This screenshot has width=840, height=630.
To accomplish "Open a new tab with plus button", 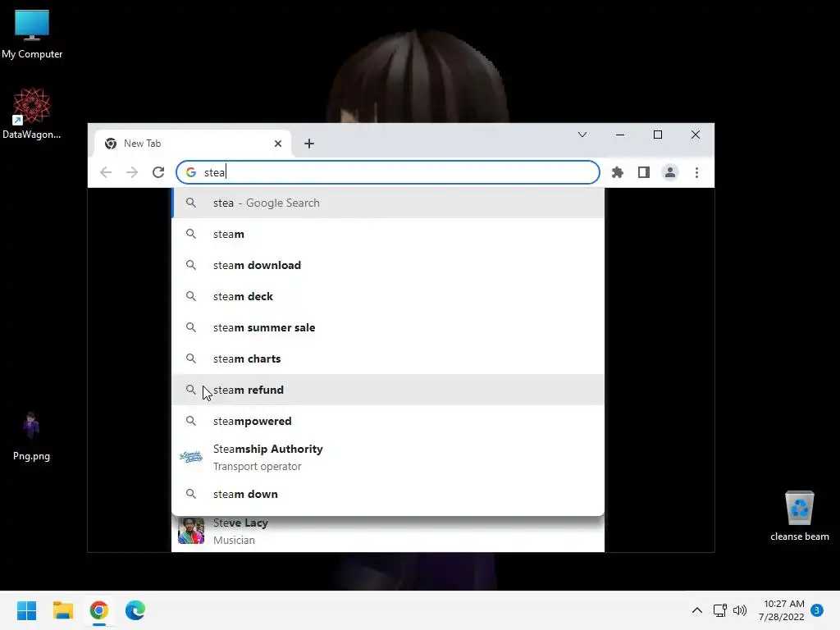I will click(x=309, y=144).
